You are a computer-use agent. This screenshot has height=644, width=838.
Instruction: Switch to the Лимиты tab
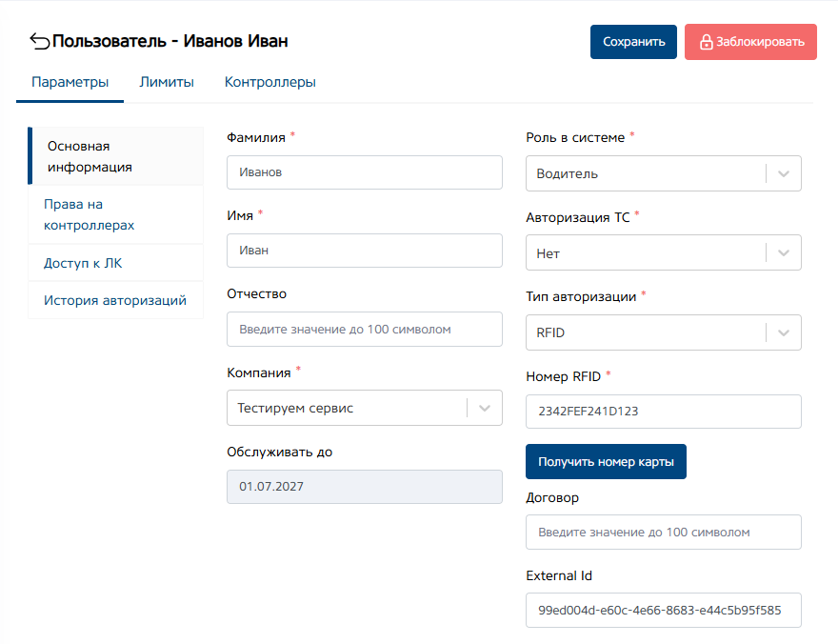167,82
